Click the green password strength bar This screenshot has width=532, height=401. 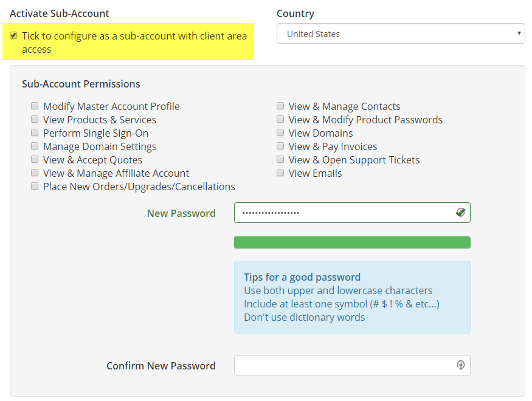click(x=352, y=242)
